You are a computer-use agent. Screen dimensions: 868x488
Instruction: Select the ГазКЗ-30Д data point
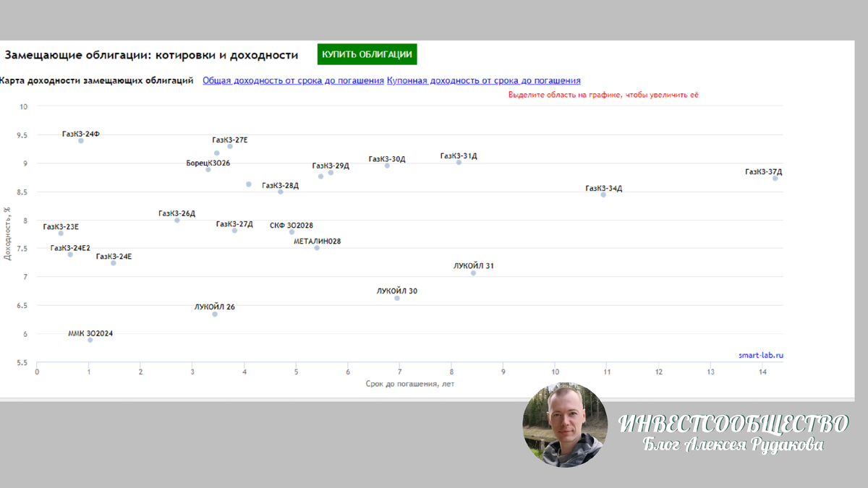click(387, 166)
